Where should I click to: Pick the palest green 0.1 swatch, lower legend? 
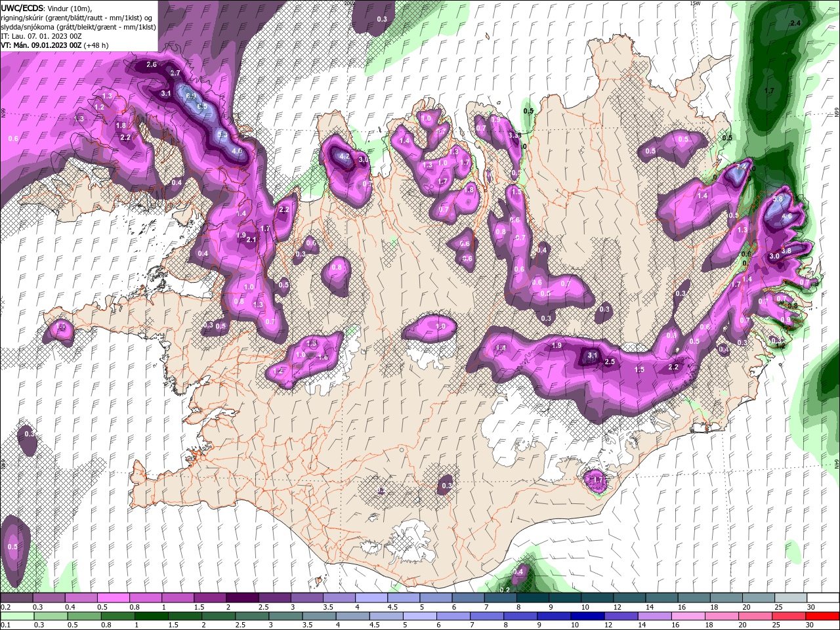(16, 616)
